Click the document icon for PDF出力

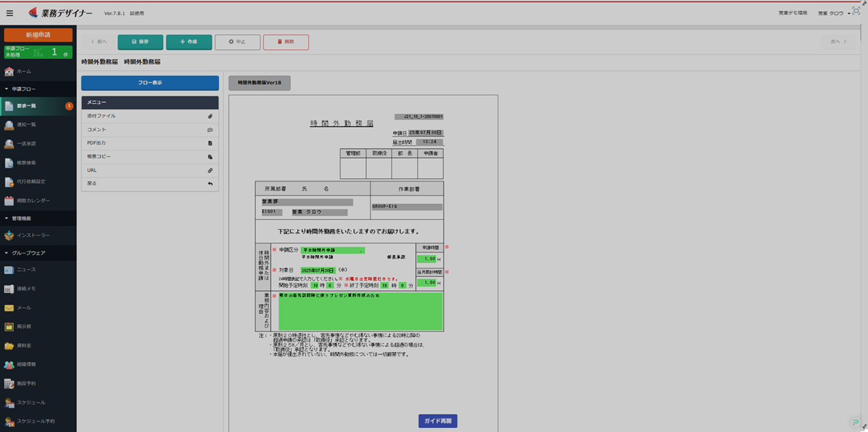[210, 143]
